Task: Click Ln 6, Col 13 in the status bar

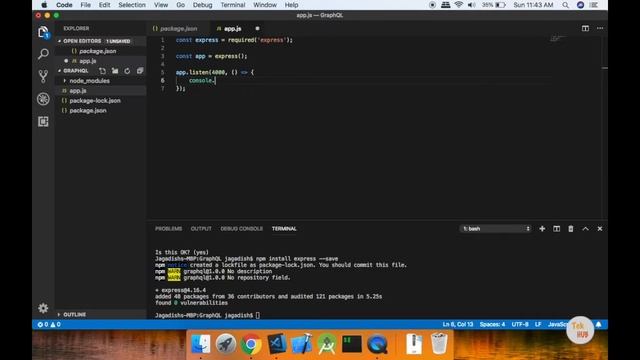Action: (x=458, y=324)
